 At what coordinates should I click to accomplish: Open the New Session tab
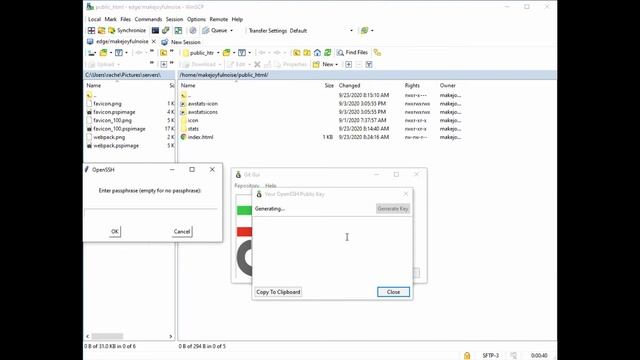(181, 42)
